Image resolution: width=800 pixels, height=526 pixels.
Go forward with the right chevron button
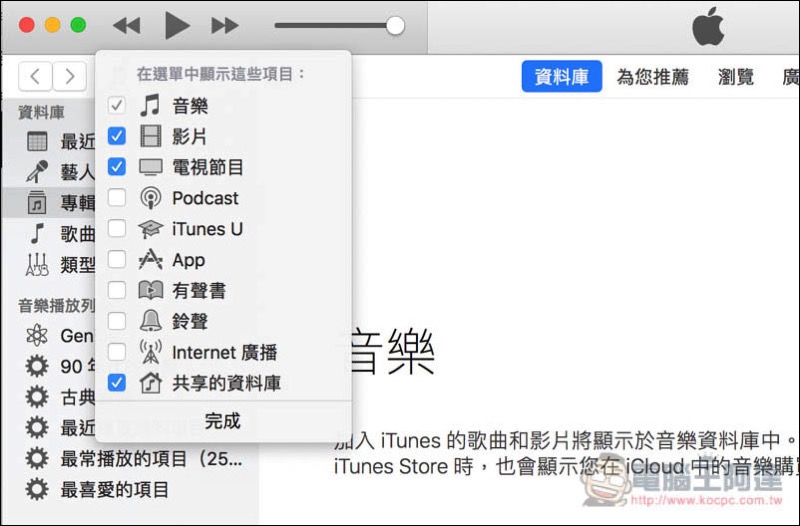tap(69, 77)
